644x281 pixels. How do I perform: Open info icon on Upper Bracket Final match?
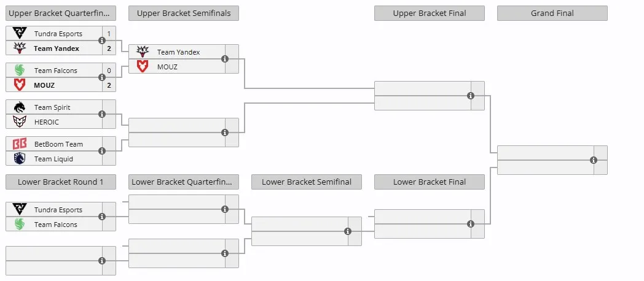[x=471, y=96]
